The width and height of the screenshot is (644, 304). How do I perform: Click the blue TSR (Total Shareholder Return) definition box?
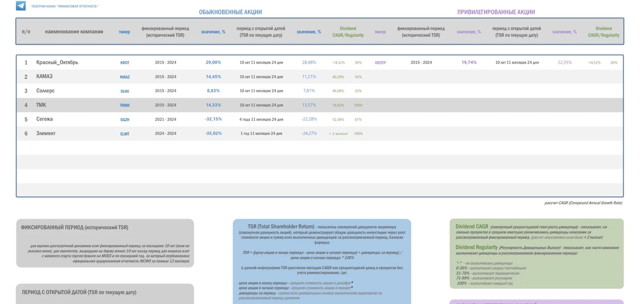tap(322, 261)
